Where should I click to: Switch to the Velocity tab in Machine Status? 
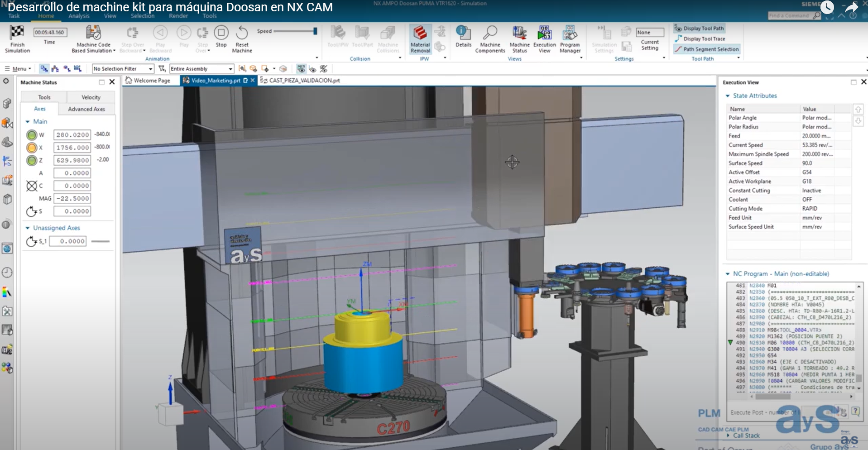(x=90, y=96)
